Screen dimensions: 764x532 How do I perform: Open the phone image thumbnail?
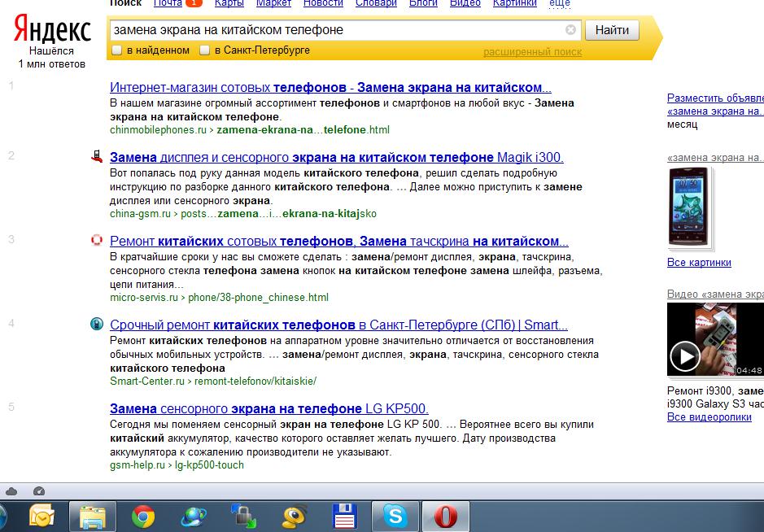point(690,208)
